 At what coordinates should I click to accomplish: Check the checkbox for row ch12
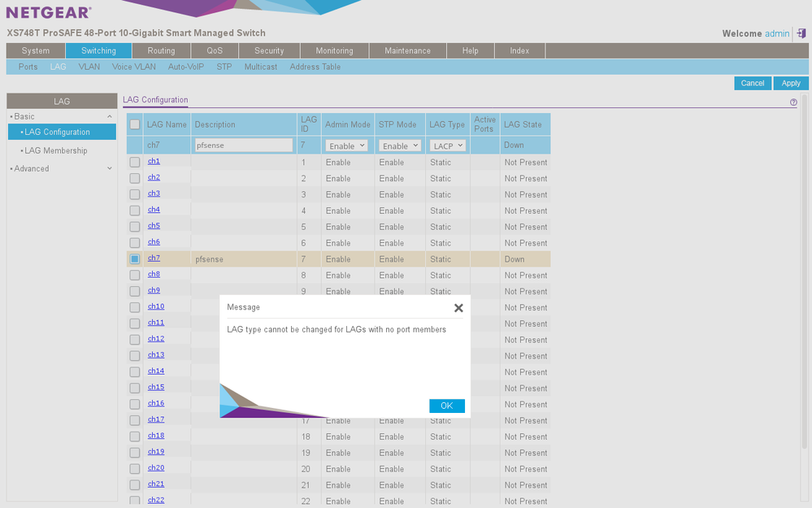pos(135,340)
